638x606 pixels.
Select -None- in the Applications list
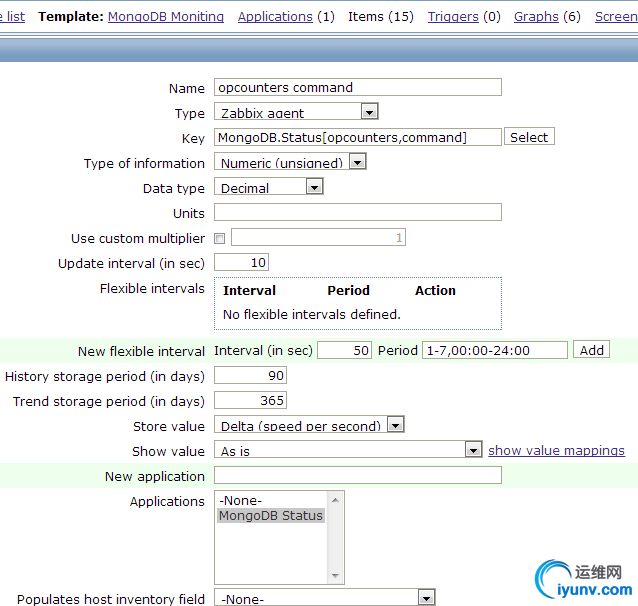point(271,501)
